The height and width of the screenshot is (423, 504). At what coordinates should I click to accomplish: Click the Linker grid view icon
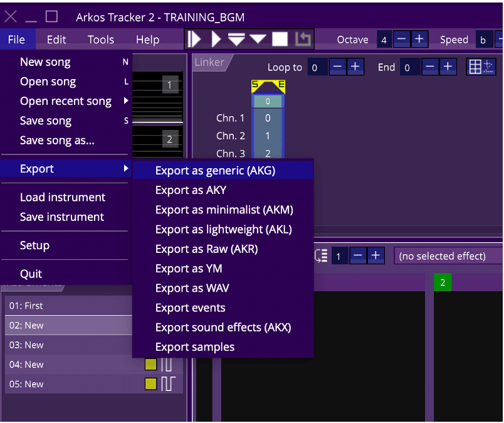481,67
